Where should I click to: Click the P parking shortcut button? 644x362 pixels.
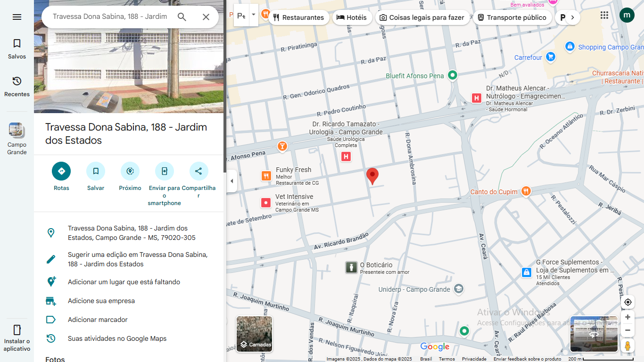tap(241, 16)
